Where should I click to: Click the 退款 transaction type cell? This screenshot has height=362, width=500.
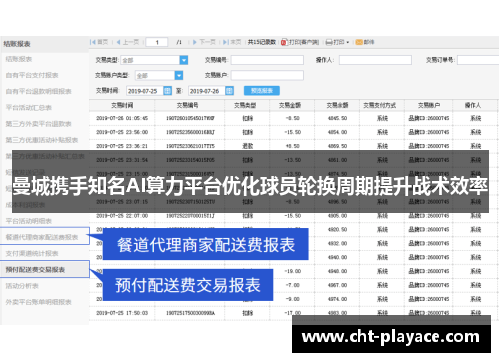point(247,146)
